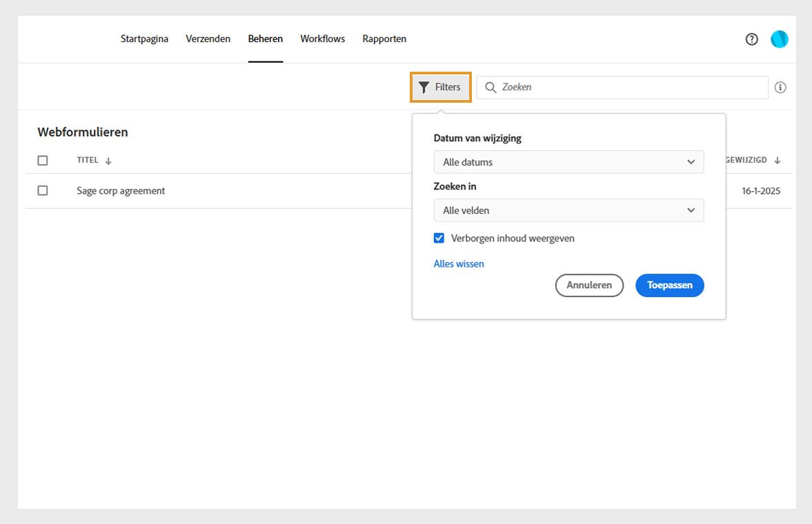Expand the Zoeken in field options
This screenshot has width=812, height=524.
tap(691, 210)
